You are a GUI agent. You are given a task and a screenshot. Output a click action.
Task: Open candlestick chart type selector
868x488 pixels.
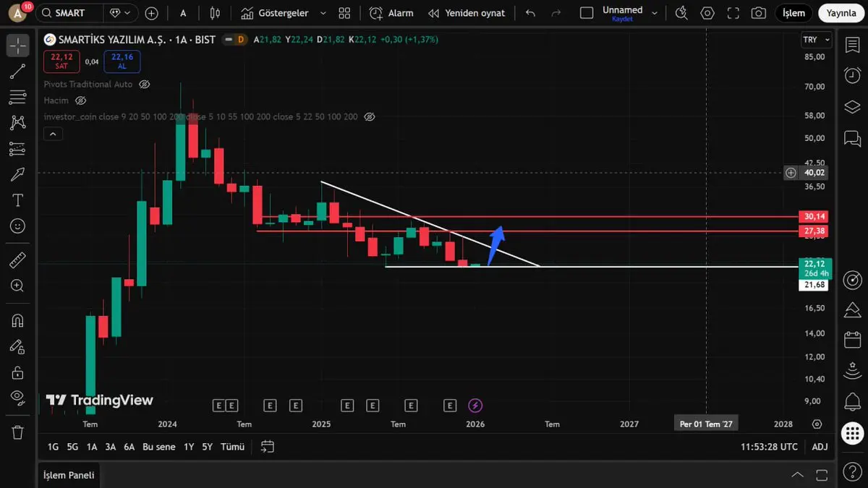[215, 13]
